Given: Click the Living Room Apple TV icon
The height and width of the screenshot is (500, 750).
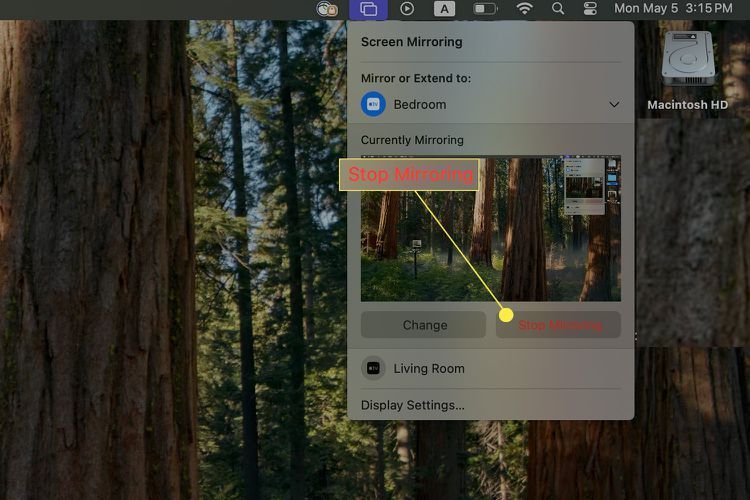Looking at the screenshot, I should pos(373,368).
